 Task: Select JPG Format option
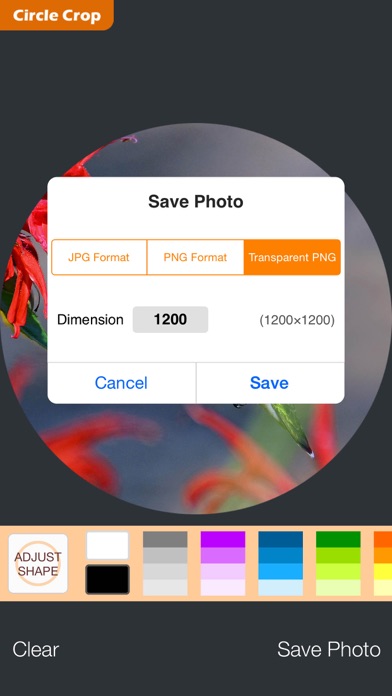coord(99,257)
